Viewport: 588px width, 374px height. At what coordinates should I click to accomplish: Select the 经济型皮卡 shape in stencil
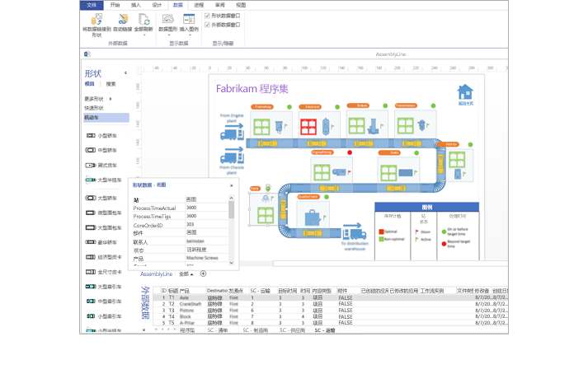pos(104,257)
